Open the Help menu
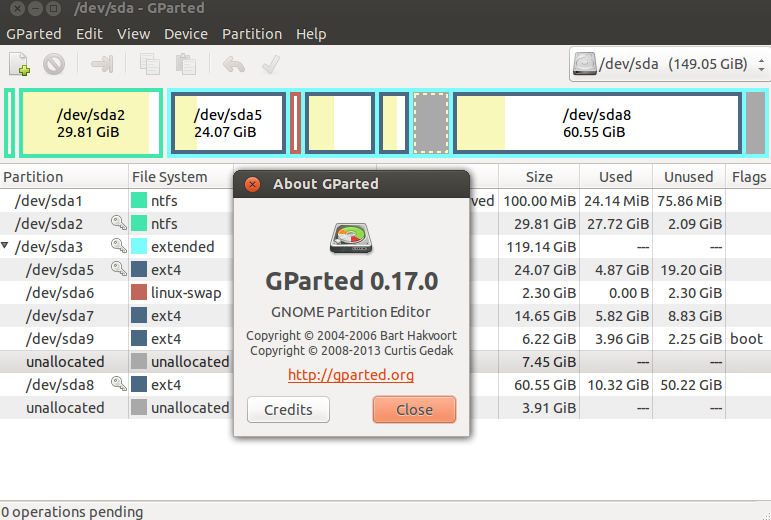 (311, 34)
